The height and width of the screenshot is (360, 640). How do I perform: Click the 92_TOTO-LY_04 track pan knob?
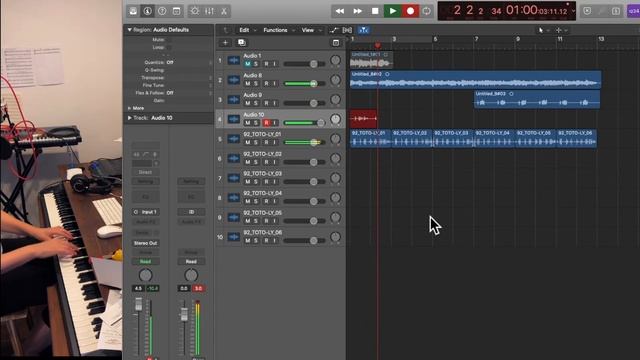(x=335, y=198)
